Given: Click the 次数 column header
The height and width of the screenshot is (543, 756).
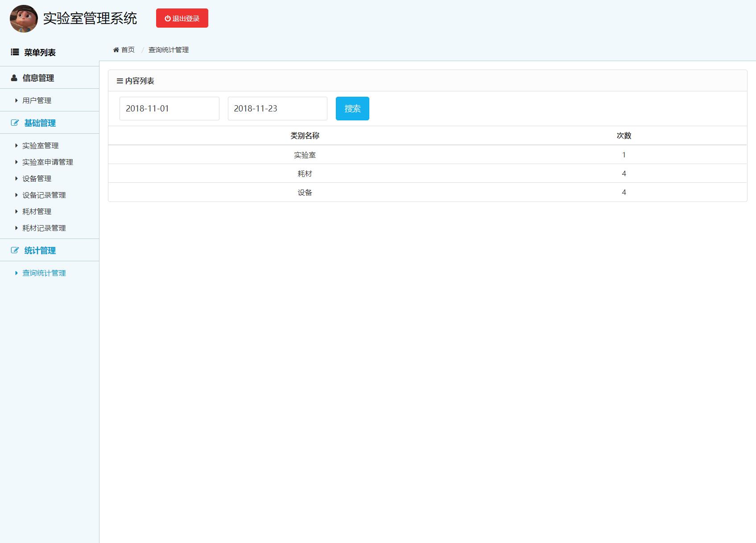Looking at the screenshot, I should coord(624,136).
